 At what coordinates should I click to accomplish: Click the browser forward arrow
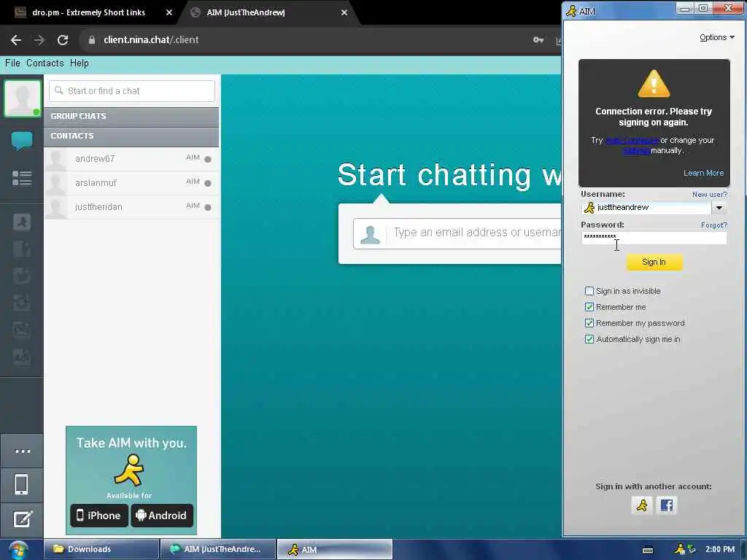pyautogui.click(x=39, y=40)
